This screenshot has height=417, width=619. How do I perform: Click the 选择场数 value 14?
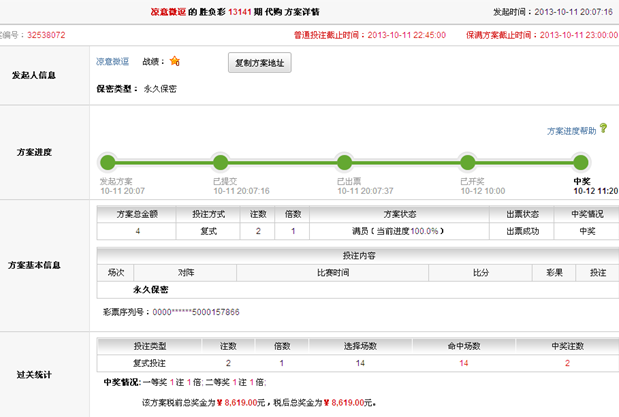click(360, 362)
